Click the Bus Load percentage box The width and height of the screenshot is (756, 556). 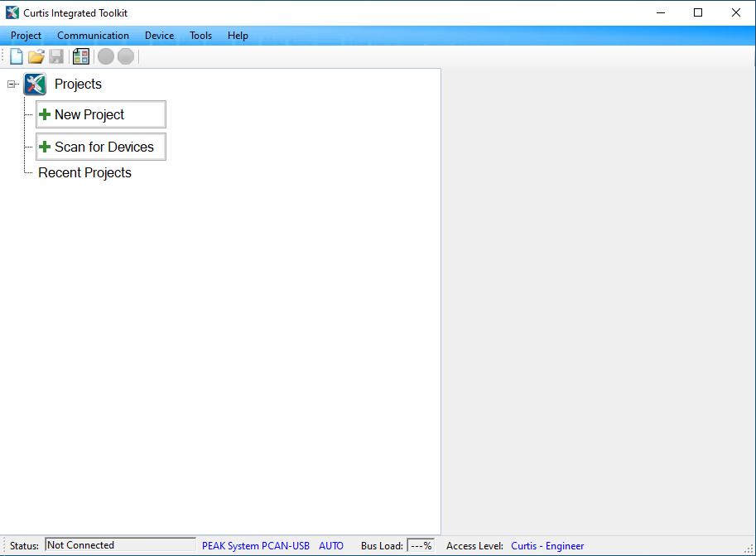click(421, 545)
